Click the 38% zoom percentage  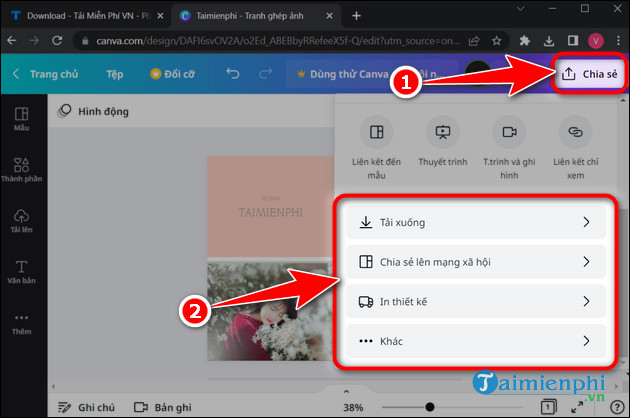point(353,408)
